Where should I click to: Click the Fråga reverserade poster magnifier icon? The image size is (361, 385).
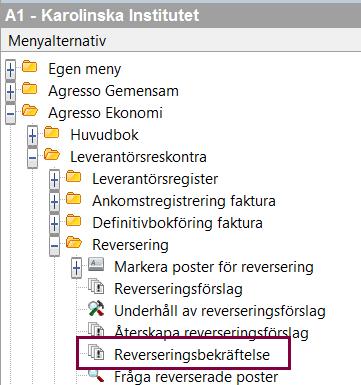point(96,376)
